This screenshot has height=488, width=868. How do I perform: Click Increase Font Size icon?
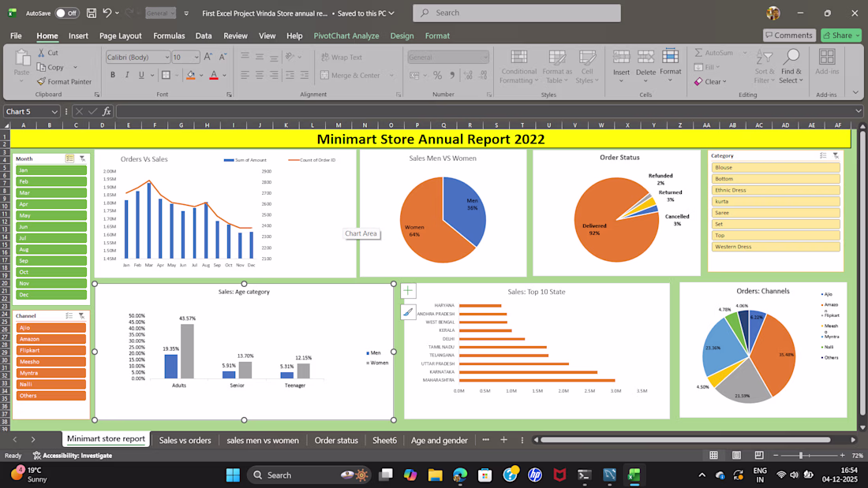point(208,57)
